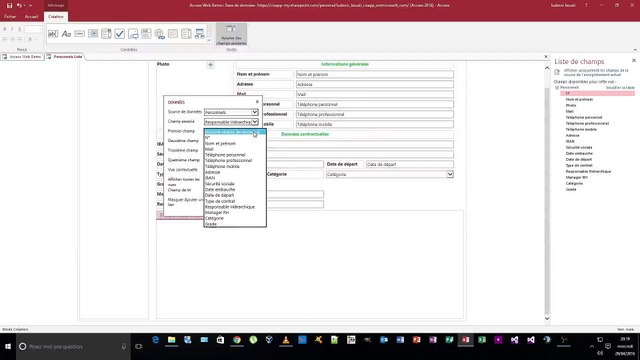Choose 'N°' in Premier champ list

point(235,138)
